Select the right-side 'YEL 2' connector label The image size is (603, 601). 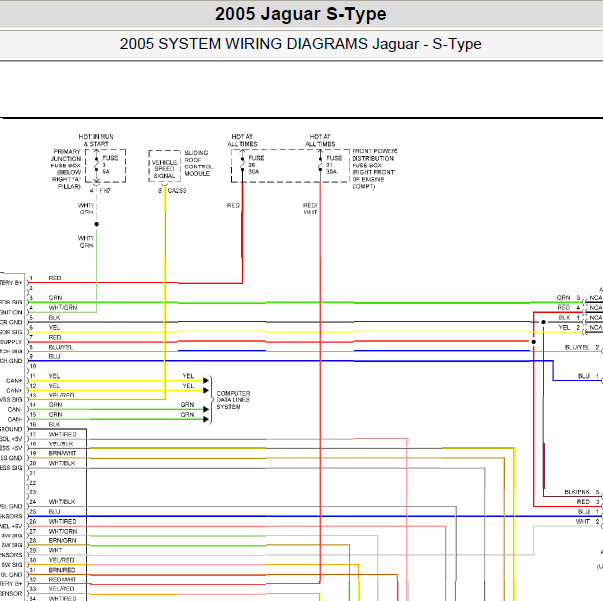point(570,328)
